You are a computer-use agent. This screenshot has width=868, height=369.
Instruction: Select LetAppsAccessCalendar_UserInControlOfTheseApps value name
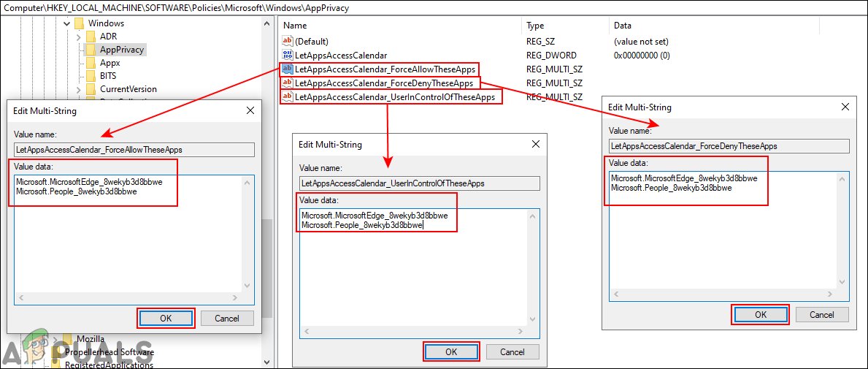pos(395,97)
